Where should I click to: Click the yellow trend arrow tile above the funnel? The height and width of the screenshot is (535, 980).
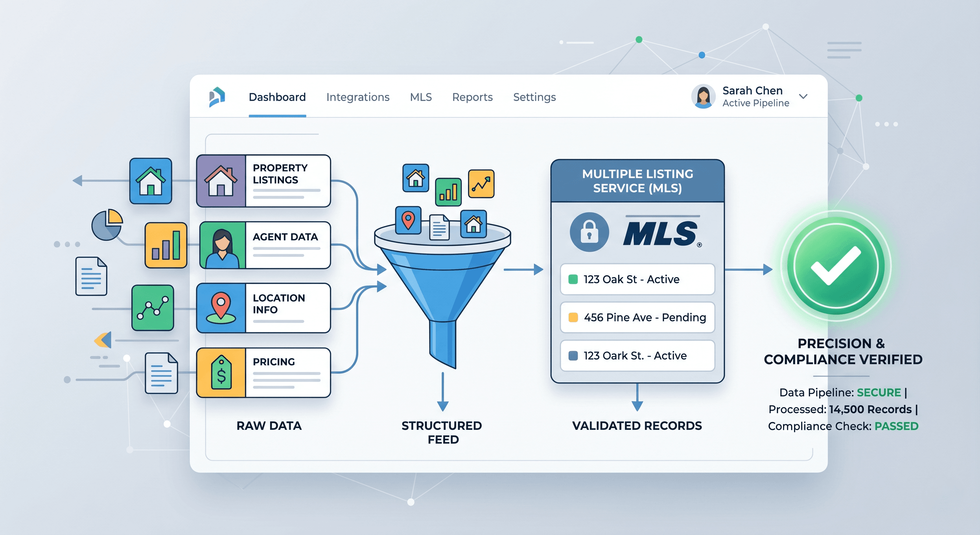point(481,184)
